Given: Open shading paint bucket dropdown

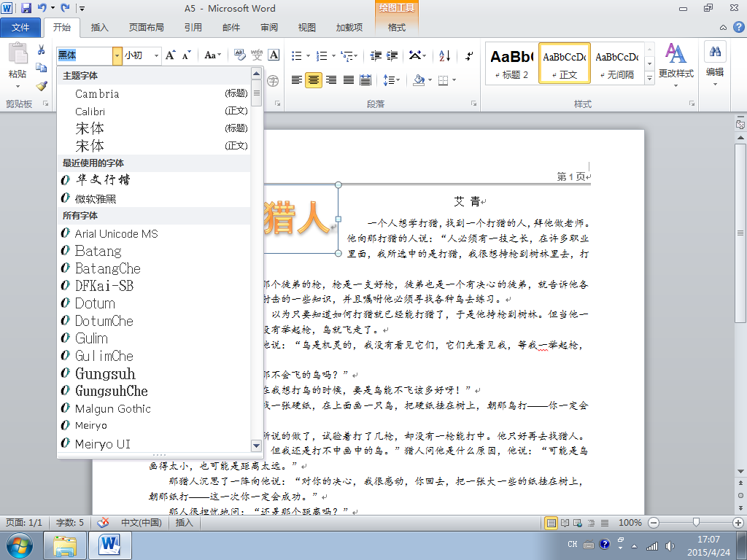Looking at the screenshot, I should pyautogui.click(x=430, y=80).
